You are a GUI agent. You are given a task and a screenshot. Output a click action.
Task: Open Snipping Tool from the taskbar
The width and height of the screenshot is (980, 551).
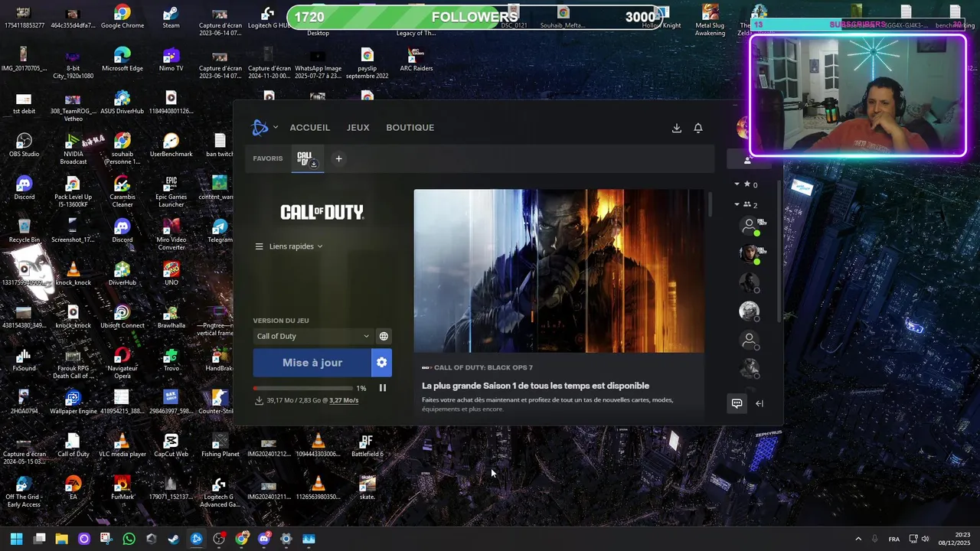(106, 539)
